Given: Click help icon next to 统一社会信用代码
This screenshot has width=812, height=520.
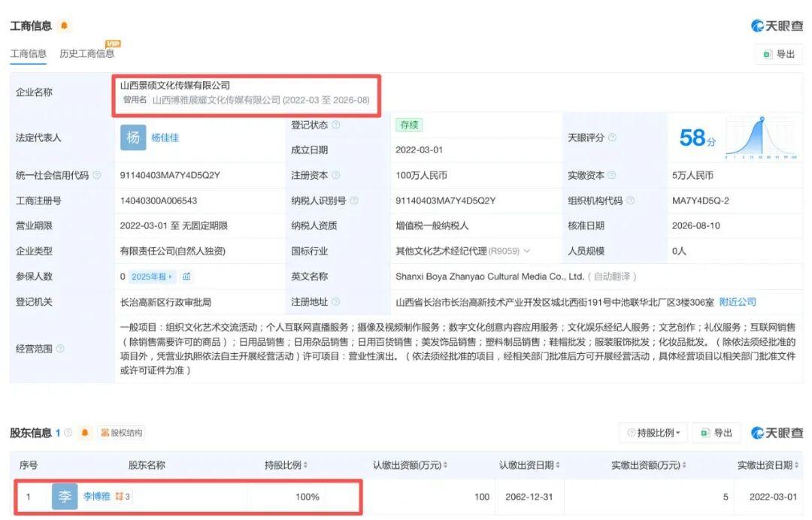Looking at the screenshot, I should 97,175.
